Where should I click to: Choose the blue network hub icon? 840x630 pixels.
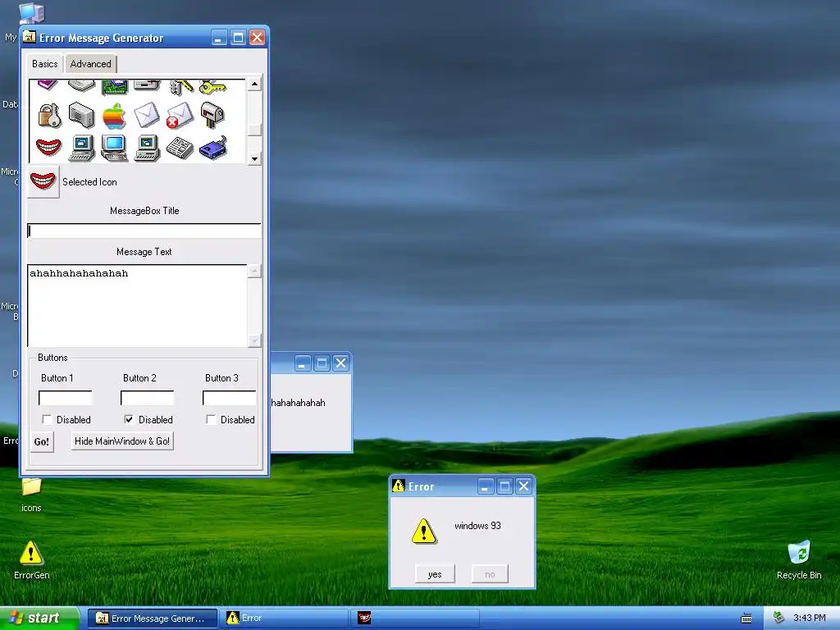click(212, 148)
